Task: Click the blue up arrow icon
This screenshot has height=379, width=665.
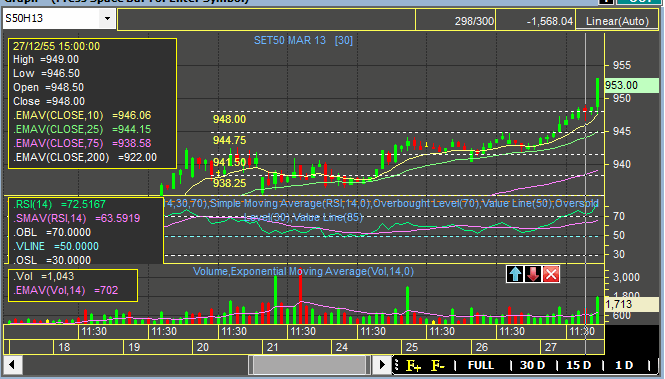Action: 515,274
